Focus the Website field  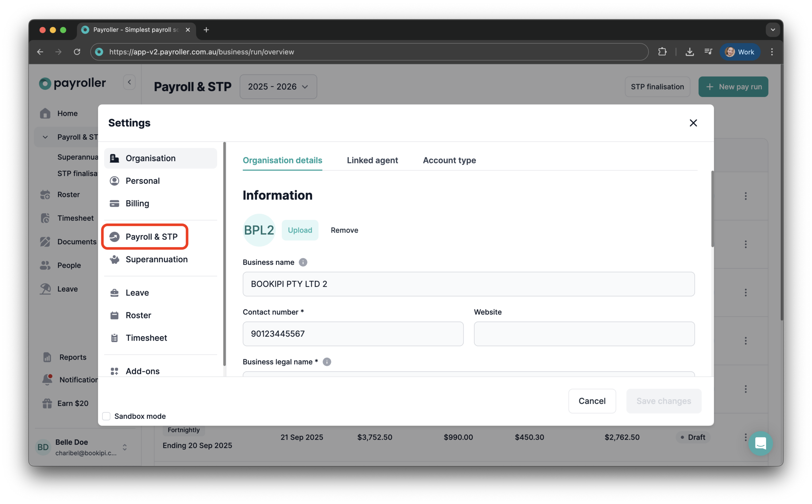coord(584,334)
